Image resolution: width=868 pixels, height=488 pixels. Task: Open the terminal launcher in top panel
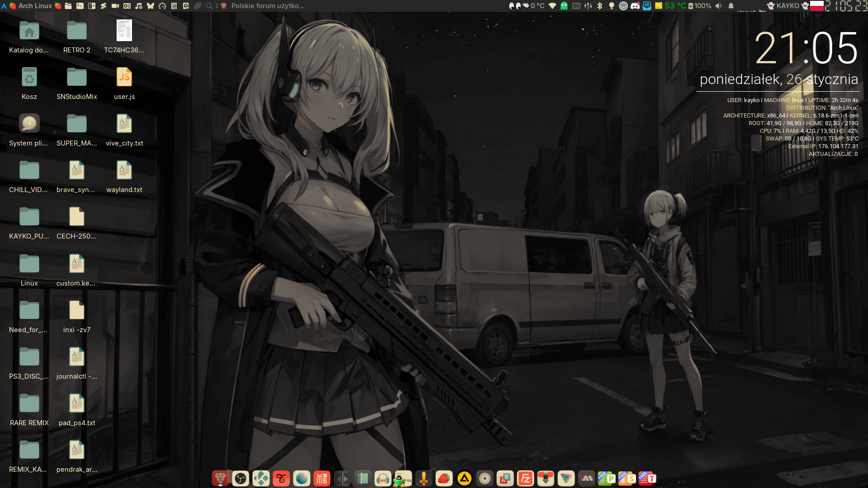80,6
